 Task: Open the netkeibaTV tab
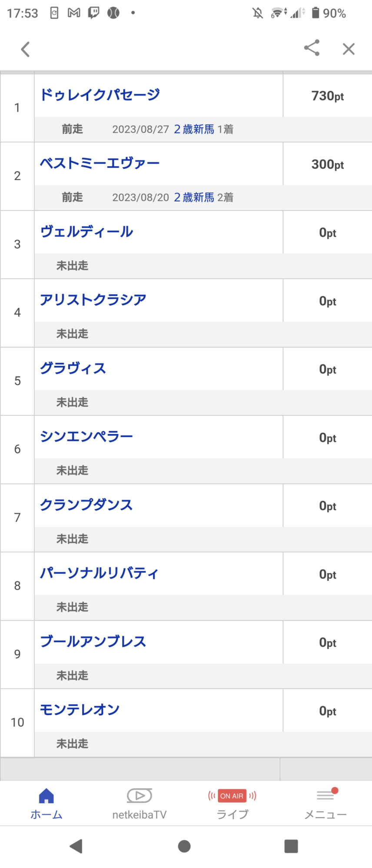tap(139, 804)
